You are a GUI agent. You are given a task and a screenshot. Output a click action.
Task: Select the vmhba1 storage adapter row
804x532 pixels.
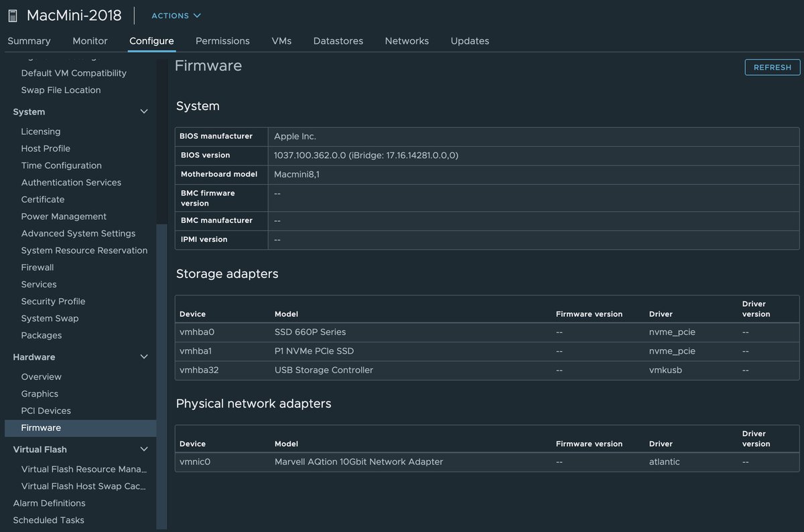point(487,351)
